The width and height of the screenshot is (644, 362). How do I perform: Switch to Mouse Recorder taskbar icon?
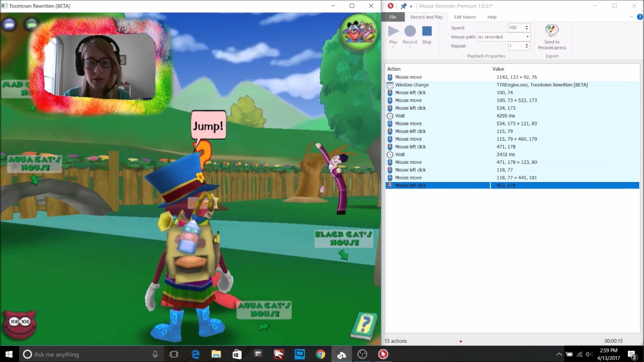click(x=383, y=354)
